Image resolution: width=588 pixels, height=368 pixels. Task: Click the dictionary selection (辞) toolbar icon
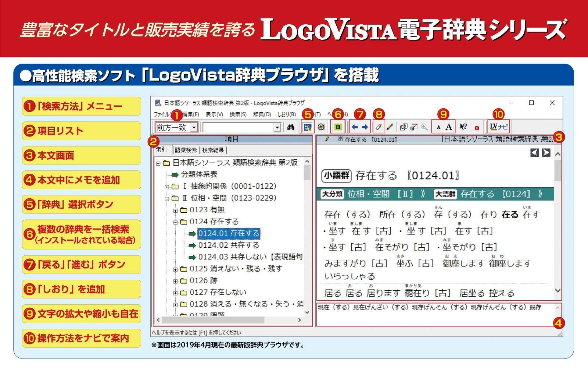tap(308, 127)
